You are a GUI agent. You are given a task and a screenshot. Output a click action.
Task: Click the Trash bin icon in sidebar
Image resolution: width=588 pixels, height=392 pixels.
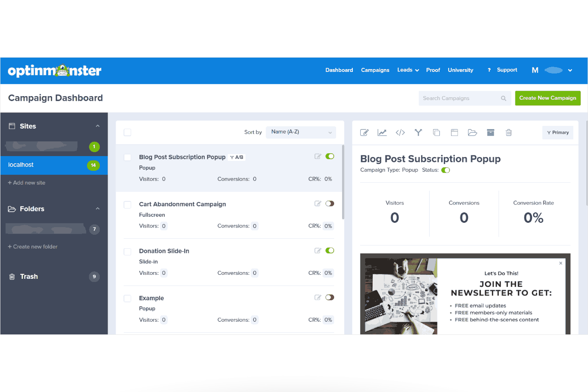[x=12, y=277]
